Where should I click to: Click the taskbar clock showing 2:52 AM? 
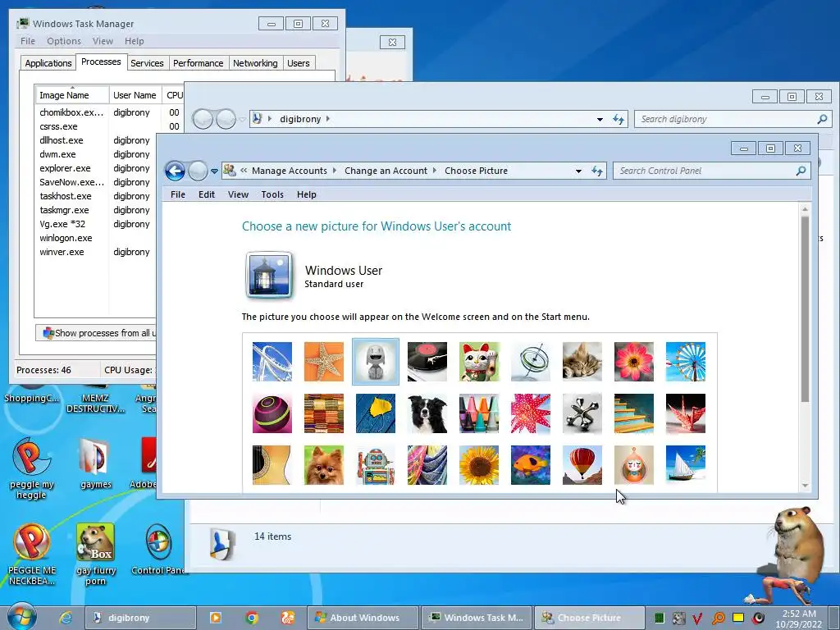799,619
